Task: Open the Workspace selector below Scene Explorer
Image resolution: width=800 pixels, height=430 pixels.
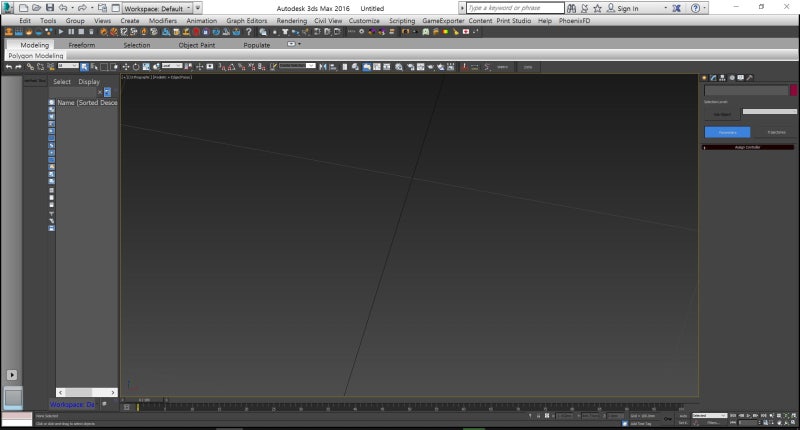Action: pos(72,404)
